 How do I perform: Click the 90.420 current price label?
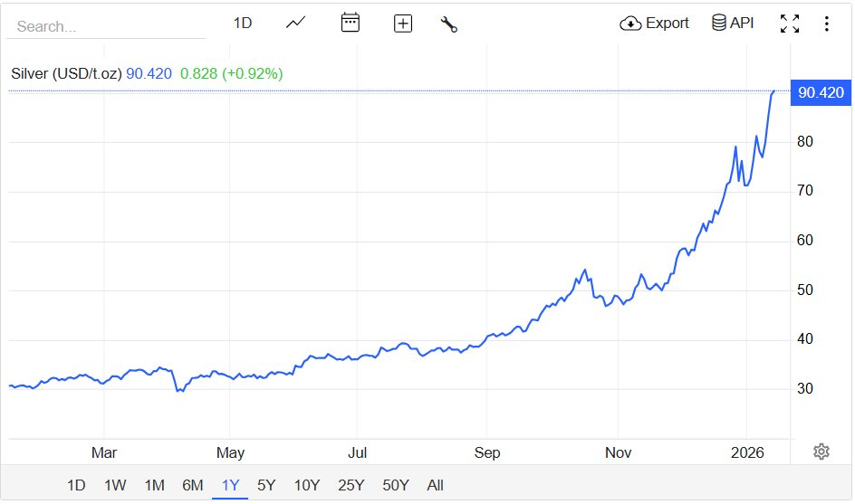click(819, 92)
